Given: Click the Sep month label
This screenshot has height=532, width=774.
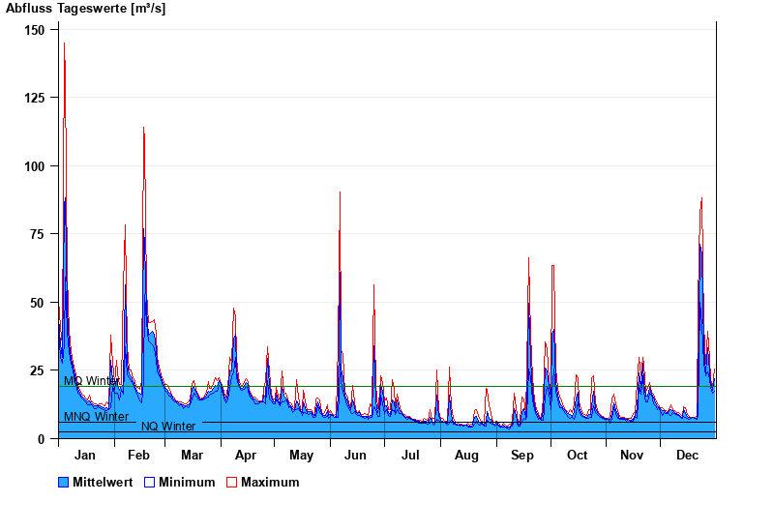Looking at the screenshot, I should point(522,456).
